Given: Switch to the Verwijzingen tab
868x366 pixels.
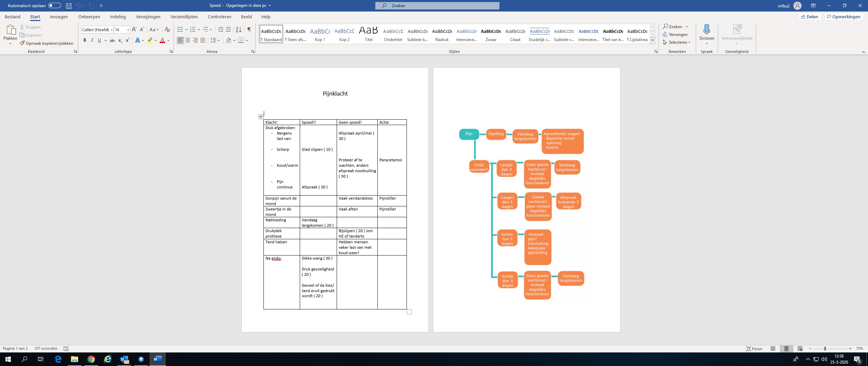Looking at the screenshot, I should click(148, 17).
